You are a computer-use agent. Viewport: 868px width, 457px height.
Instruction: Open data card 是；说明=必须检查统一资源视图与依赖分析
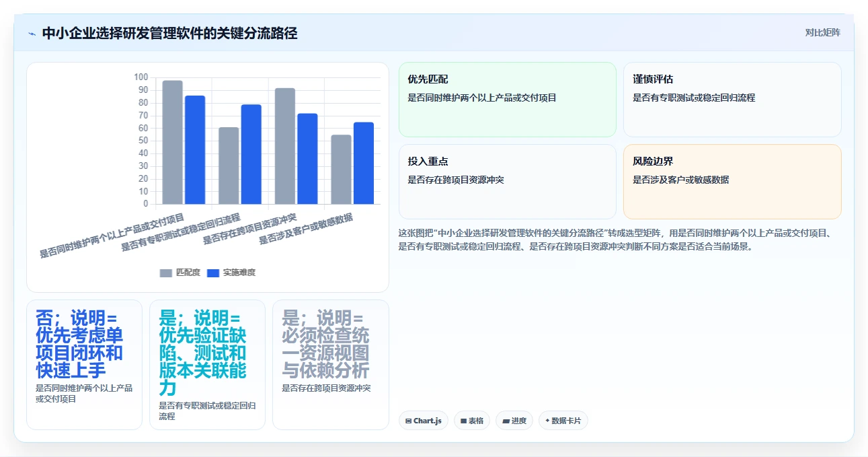point(330,364)
